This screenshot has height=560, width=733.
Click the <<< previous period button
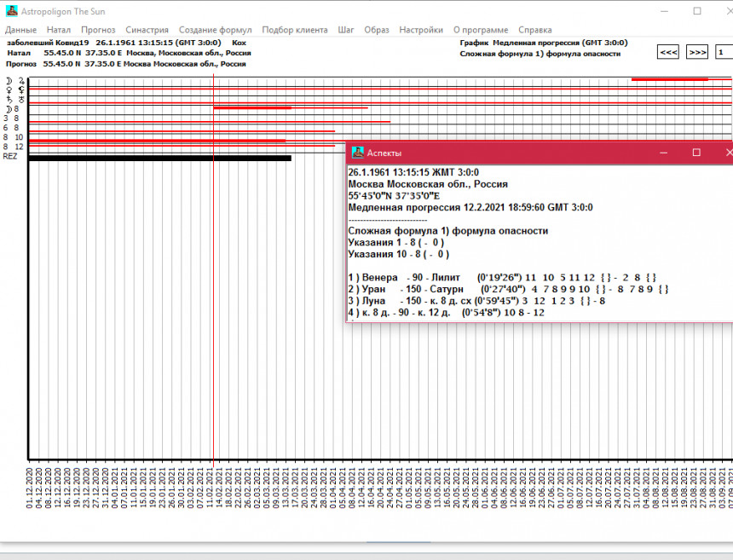pos(668,52)
